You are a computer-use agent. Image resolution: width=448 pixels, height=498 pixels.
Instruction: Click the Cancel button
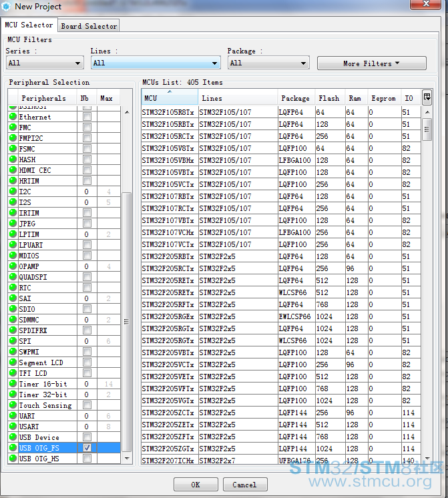245,485
